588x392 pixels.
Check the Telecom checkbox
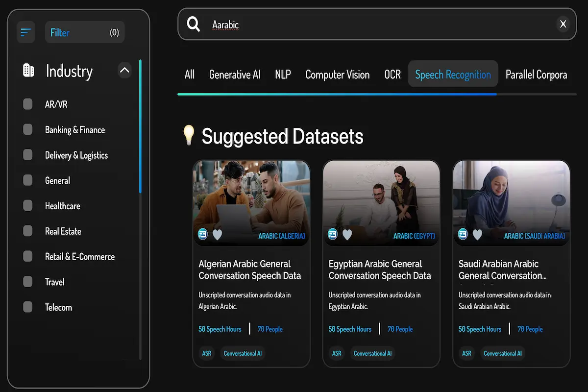click(28, 307)
